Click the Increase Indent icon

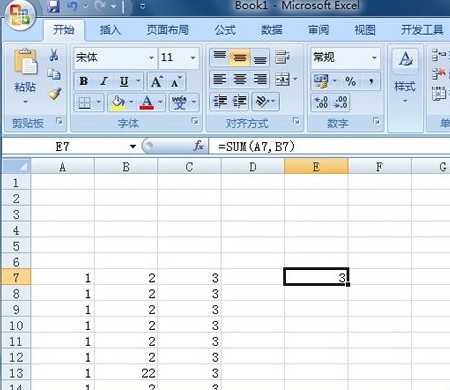(240, 101)
